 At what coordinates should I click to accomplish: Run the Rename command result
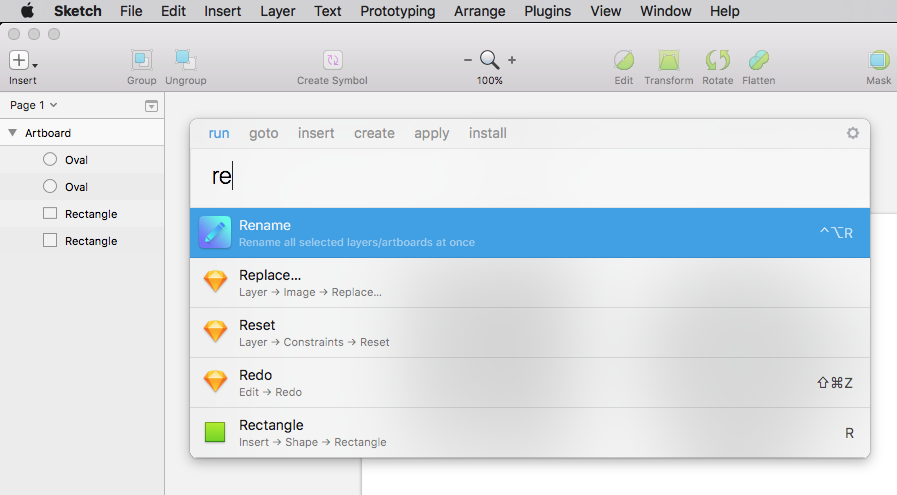click(530, 233)
